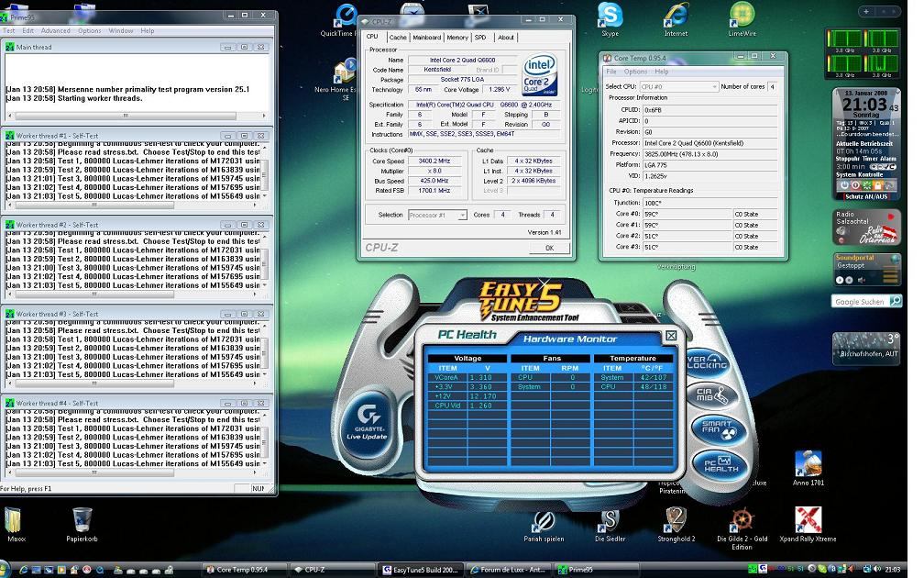
Task: Launch the Stronghold 2 desktop shortcut
Action: point(676,525)
